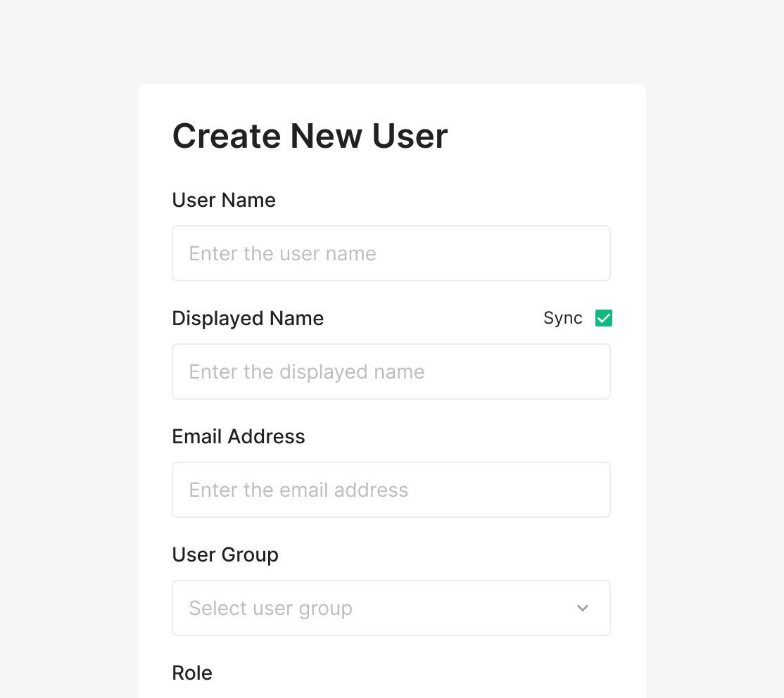Viewport: 784px width, 698px height.
Task: Click the User Name field label
Action: click(x=224, y=200)
